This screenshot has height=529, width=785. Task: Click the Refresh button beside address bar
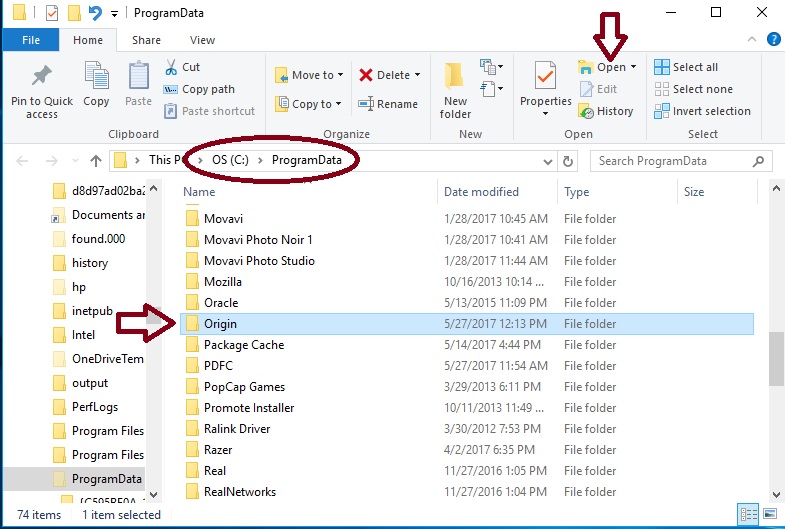click(x=568, y=161)
